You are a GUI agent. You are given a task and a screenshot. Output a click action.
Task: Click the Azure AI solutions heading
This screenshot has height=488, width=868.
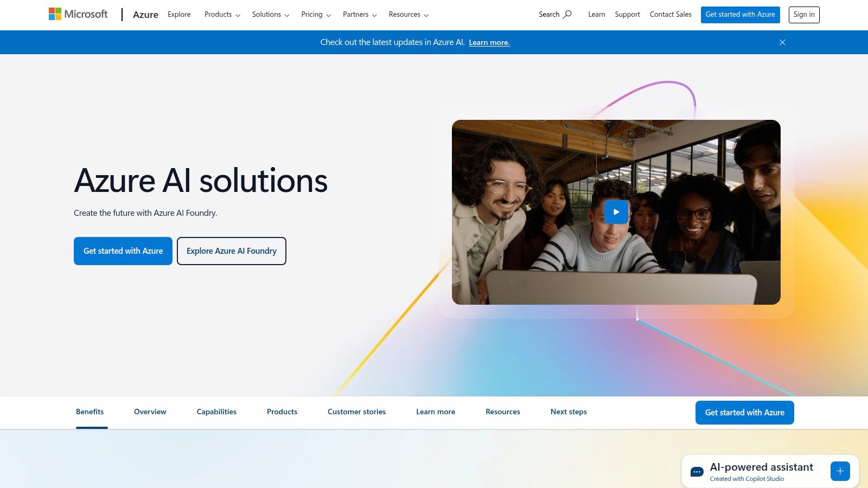click(x=201, y=181)
